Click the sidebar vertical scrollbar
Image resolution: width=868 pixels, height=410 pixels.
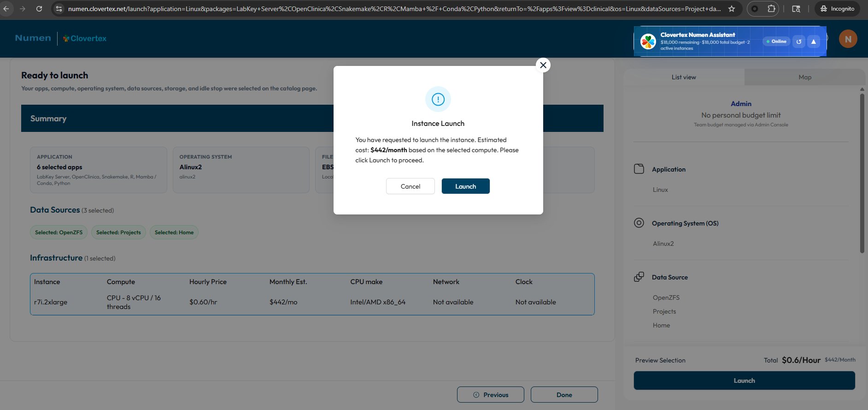click(x=862, y=173)
